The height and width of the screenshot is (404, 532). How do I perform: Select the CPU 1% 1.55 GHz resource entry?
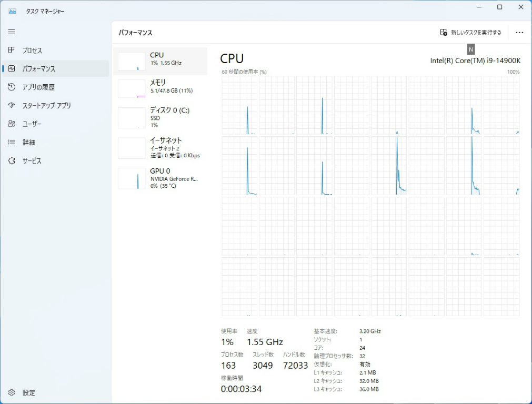click(x=160, y=61)
